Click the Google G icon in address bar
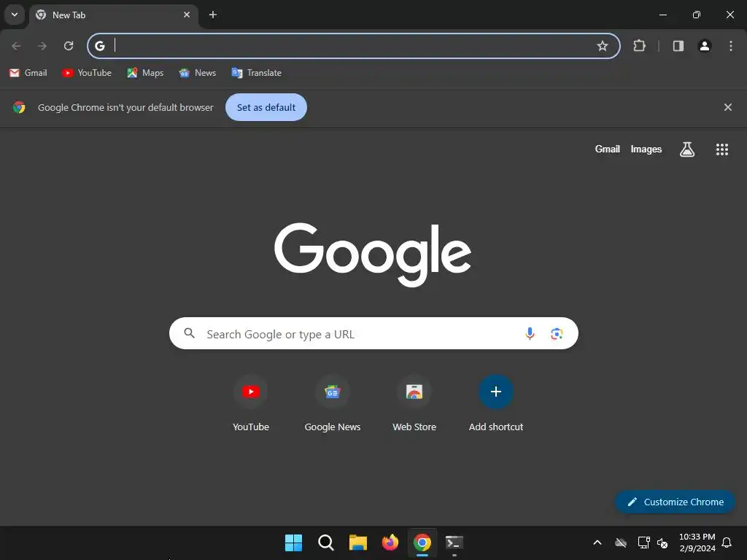 [x=99, y=46]
